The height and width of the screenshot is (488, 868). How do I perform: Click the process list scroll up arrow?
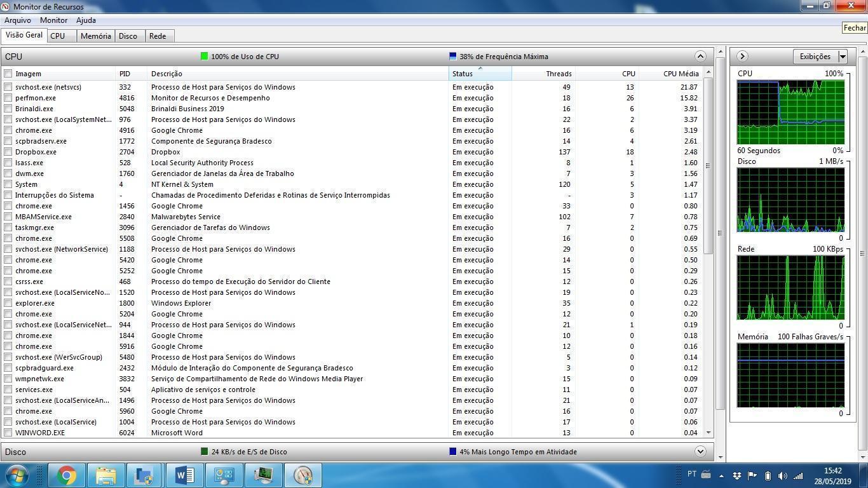(x=709, y=72)
